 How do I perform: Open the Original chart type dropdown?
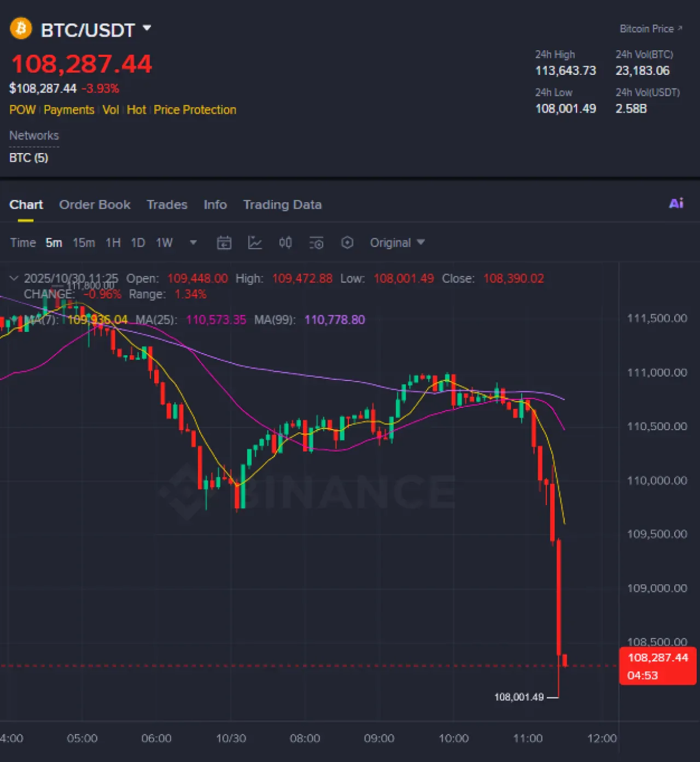(x=397, y=243)
